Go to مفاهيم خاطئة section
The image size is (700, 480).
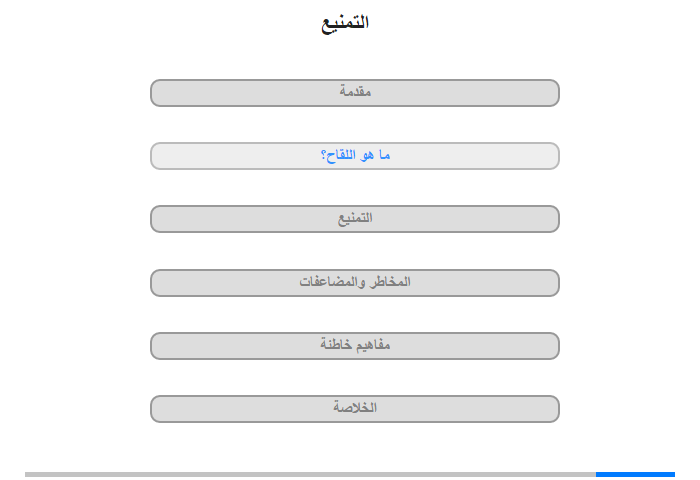[x=354, y=346]
